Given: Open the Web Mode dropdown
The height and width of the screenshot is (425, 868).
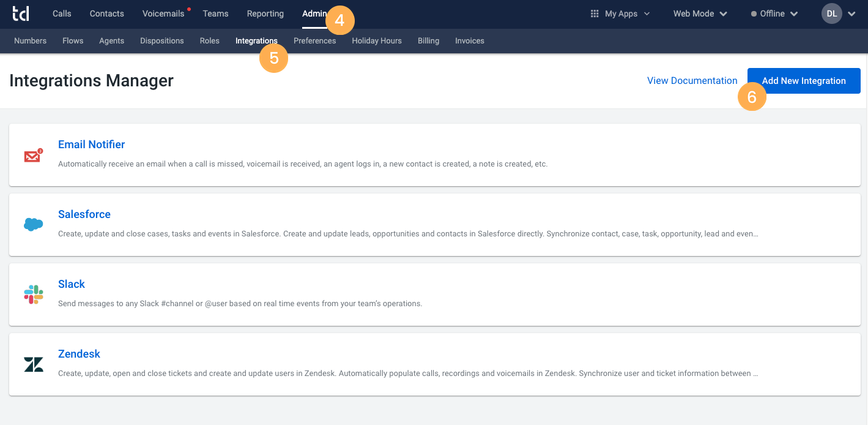Looking at the screenshot, I should tap(700, 13).
